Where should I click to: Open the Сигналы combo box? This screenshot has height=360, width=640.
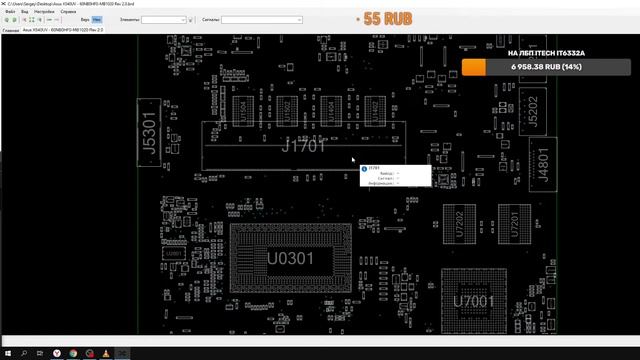pyautogui.click(x=262, y=20)
